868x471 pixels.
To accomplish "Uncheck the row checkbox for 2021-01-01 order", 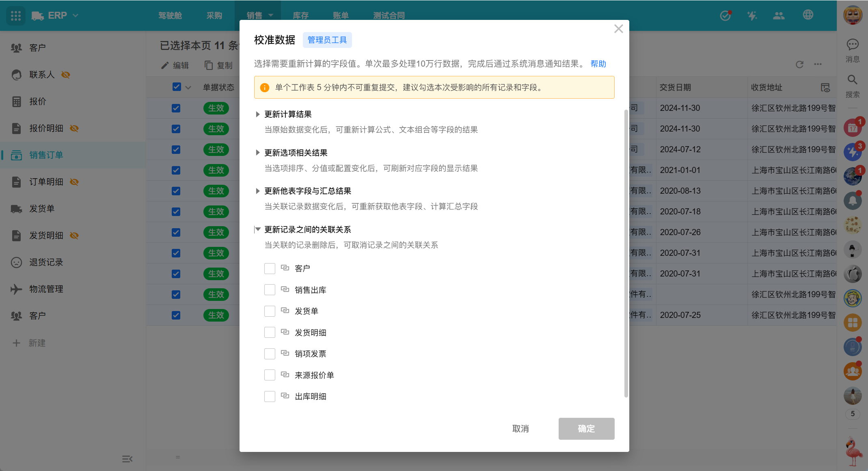I will click(176, 170).
